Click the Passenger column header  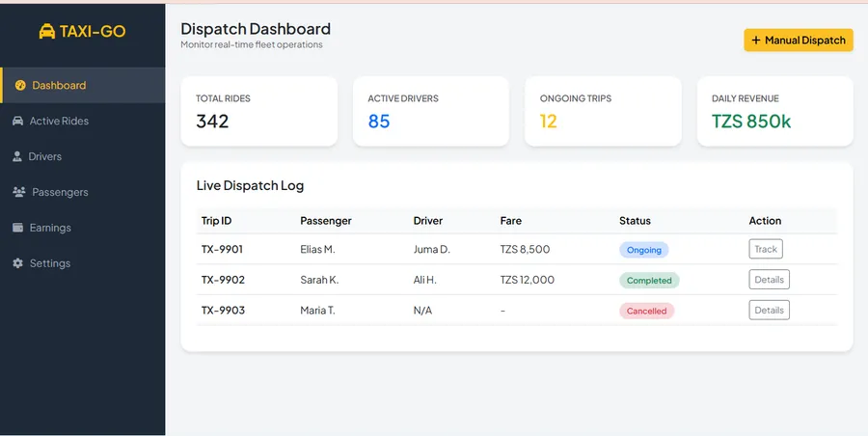pos(326,221)
